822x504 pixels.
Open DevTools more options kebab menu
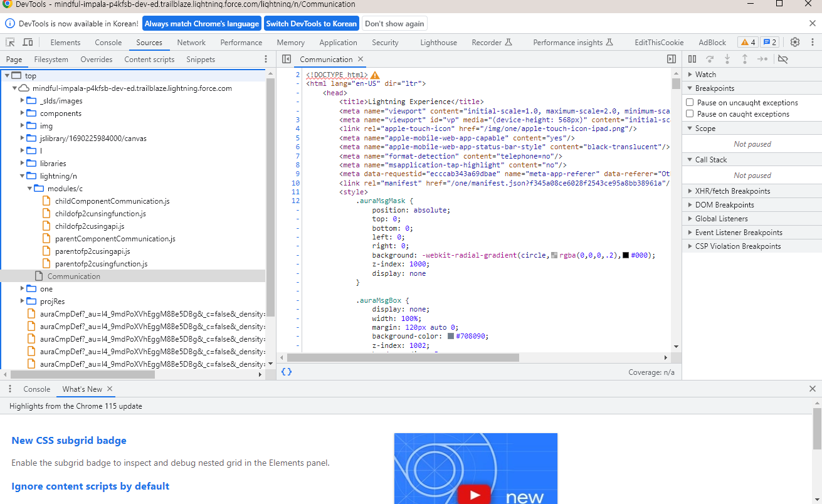(x=812, y=42)
